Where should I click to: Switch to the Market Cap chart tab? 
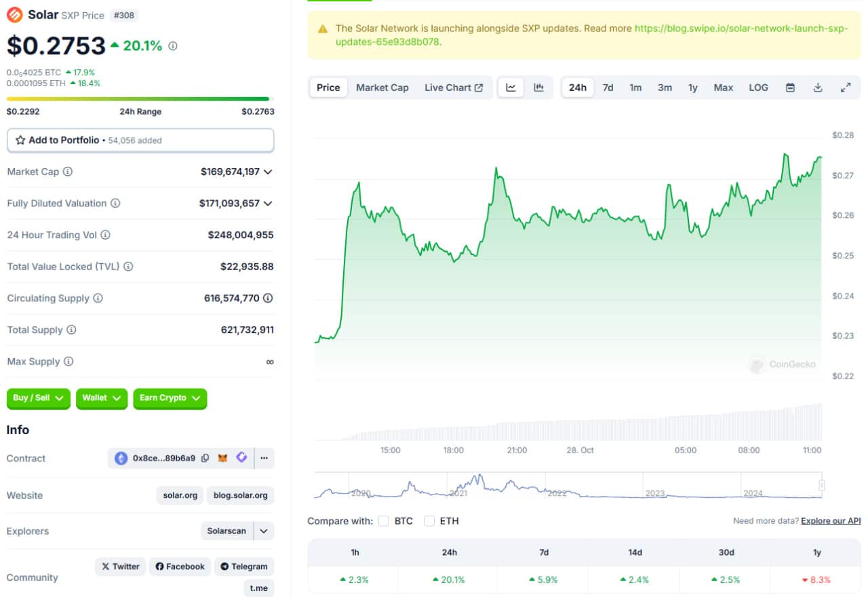382,88
